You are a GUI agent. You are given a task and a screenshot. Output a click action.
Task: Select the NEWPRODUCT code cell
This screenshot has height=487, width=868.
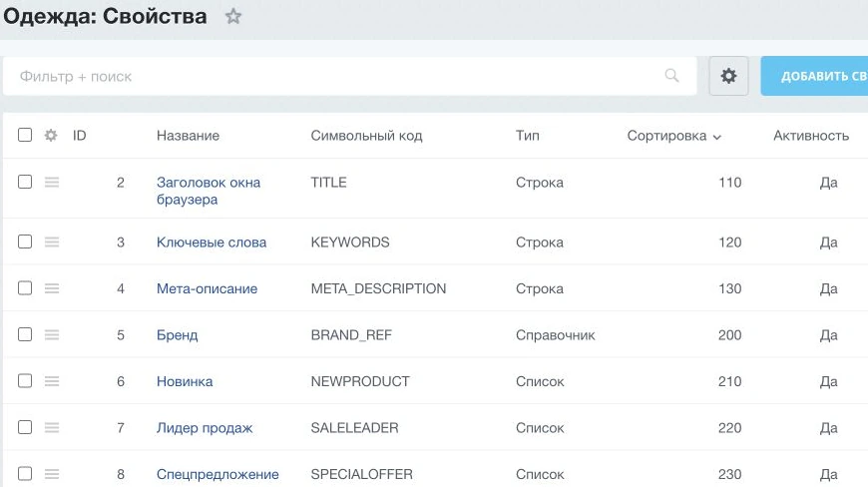(x=360, y=381)
